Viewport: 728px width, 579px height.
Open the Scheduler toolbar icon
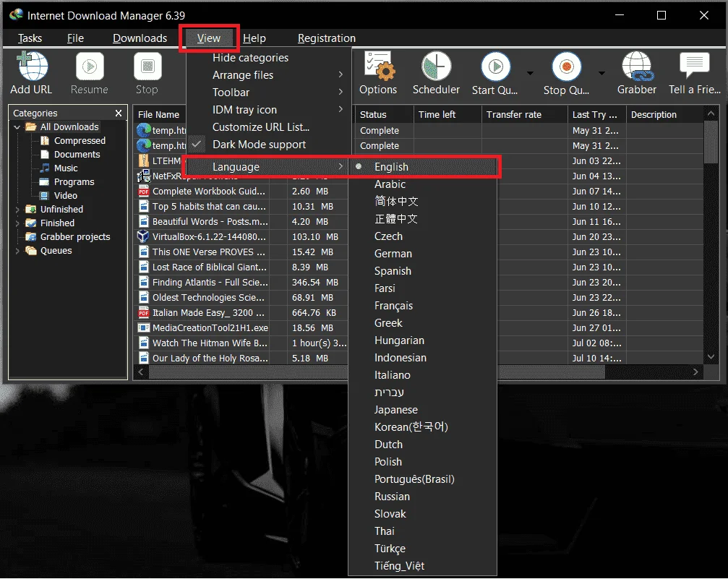pyautogui.click(x=436, y=67)
